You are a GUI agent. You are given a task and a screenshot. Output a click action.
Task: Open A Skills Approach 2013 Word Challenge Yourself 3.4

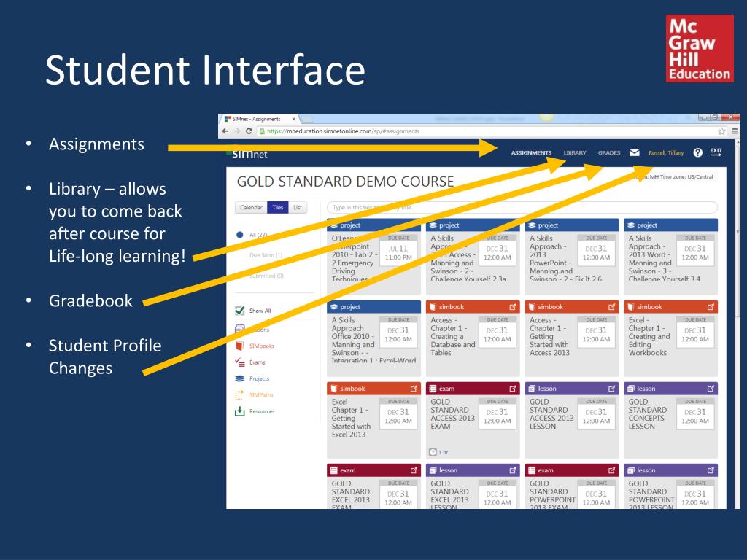point(671,257)
